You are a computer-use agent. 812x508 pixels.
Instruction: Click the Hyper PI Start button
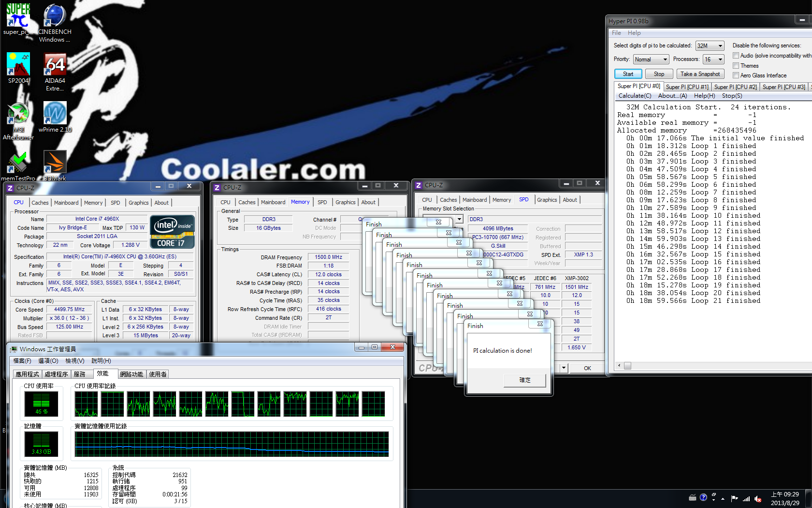pos(628,74)
